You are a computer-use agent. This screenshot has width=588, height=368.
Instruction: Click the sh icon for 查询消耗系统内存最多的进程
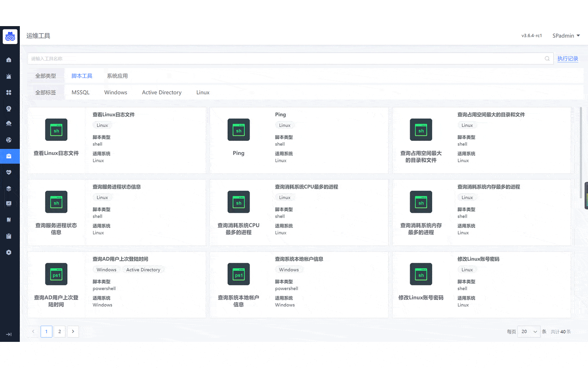click(x=421, y=202)
